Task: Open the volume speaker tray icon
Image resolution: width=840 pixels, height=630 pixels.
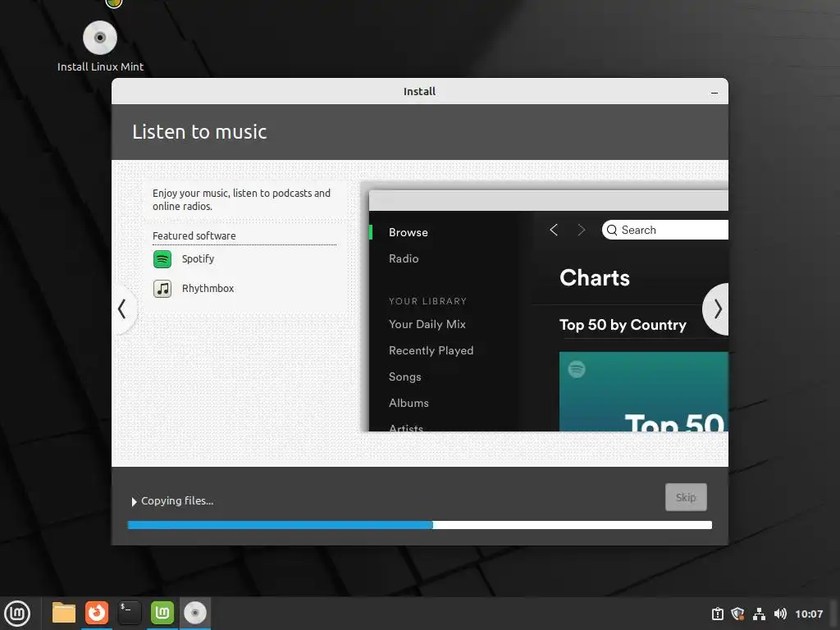Action: pos(780,614)
